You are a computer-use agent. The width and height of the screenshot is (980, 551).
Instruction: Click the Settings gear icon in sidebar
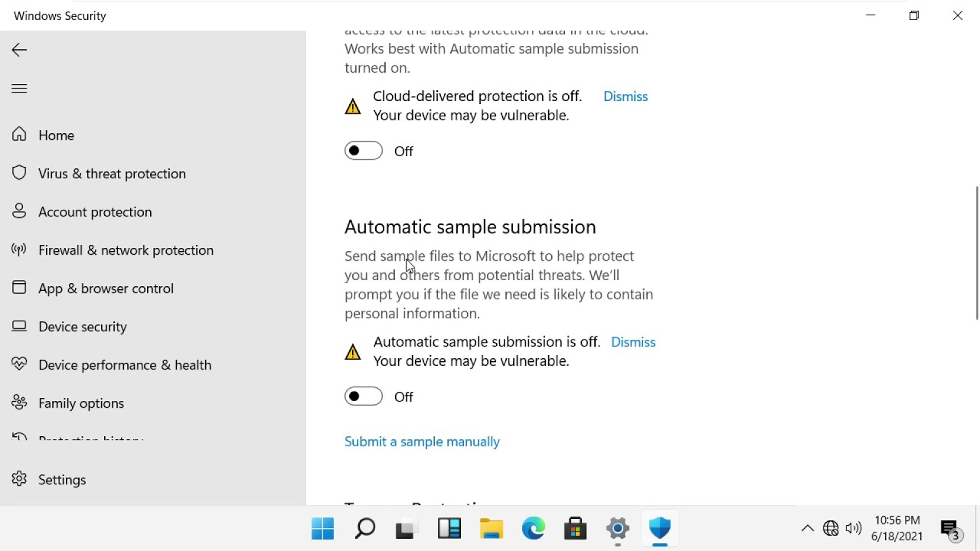click(19, 479)
